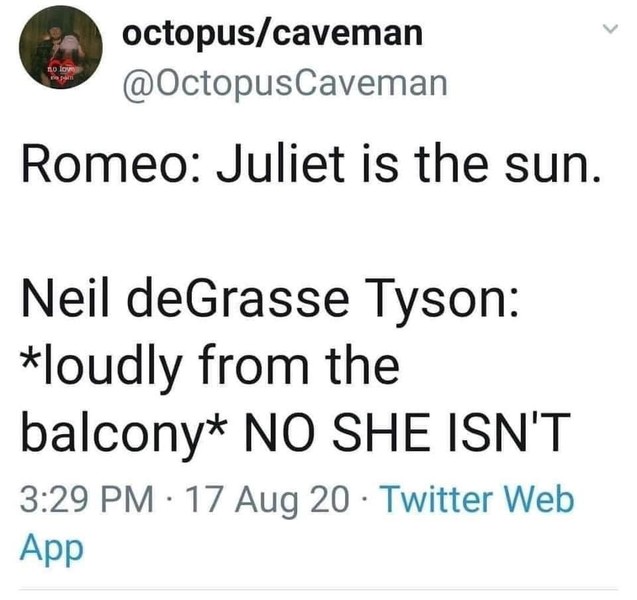The height and width of the screenshot is (600, 637).
Task: Click the "*loudly from the" text line
Action: [209, 366]
